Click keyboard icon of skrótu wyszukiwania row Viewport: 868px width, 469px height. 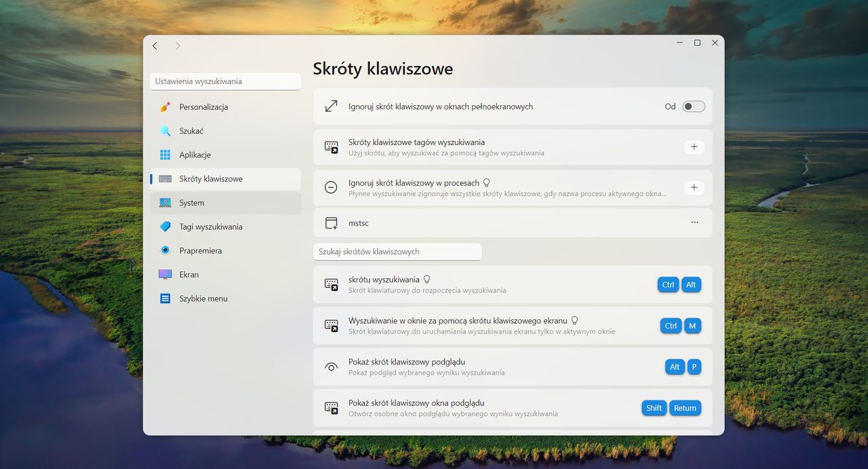coord(331,285)
